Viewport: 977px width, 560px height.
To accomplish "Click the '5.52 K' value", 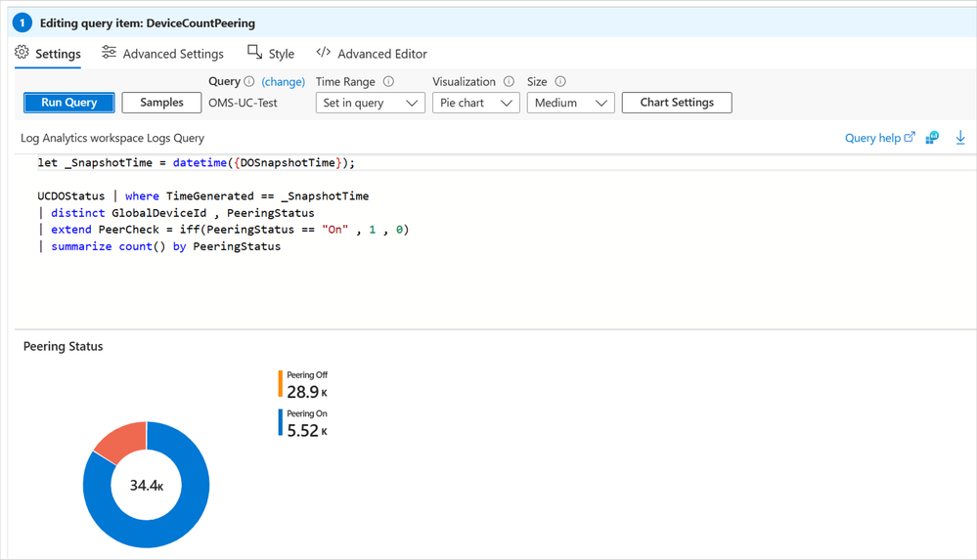I will coord(307,430).
